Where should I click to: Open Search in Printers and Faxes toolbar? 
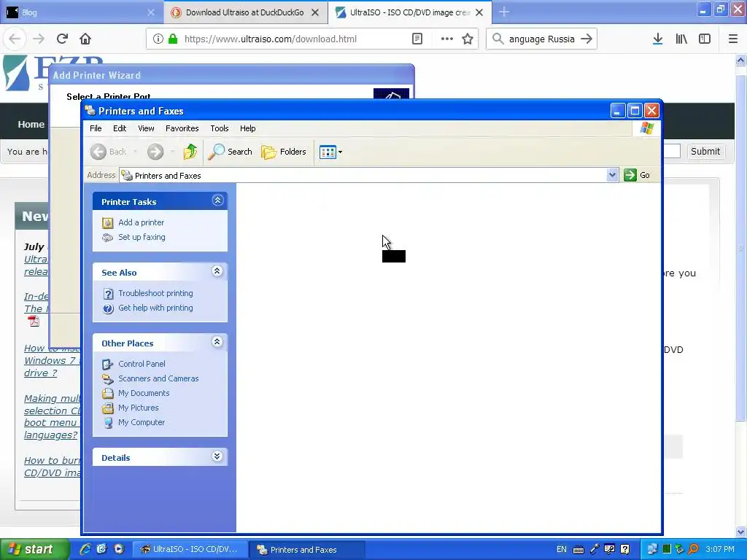coord(230,152)
